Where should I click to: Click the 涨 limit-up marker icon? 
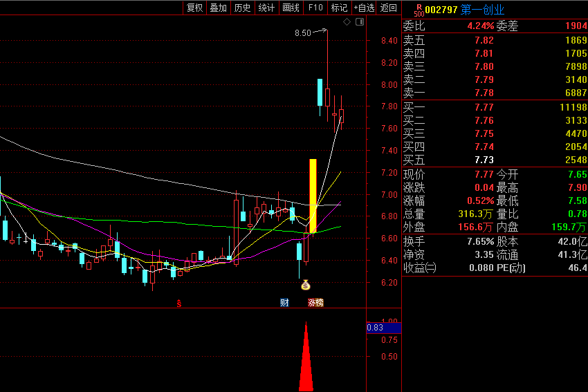[311, 303]
